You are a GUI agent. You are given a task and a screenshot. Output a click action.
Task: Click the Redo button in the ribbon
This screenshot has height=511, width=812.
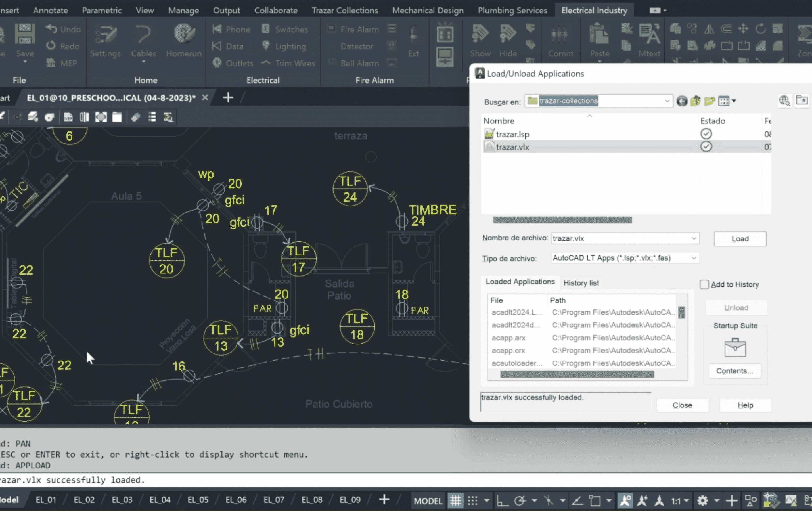click(x=63, y=46)
